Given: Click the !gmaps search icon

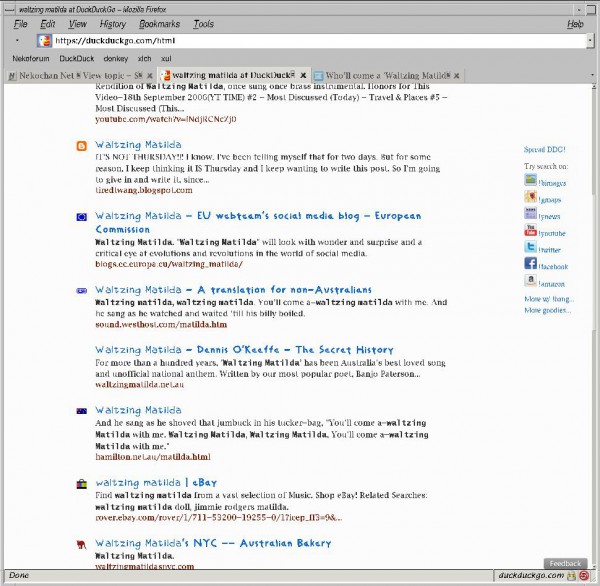Looking at the screenshot, I should click(x=530, y=197).
